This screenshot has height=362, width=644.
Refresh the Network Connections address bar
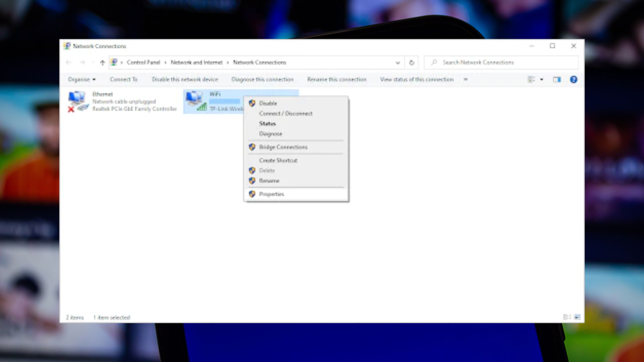coord(412,63)
